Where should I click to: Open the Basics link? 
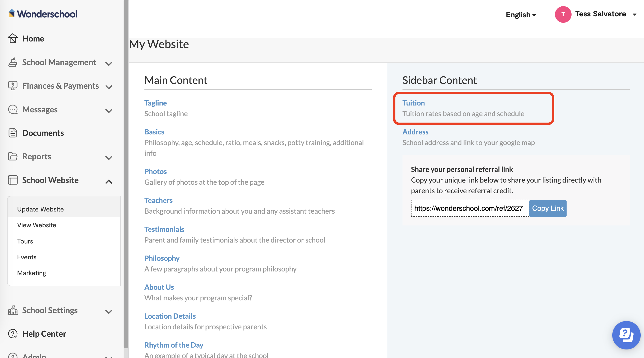(154, 132)
